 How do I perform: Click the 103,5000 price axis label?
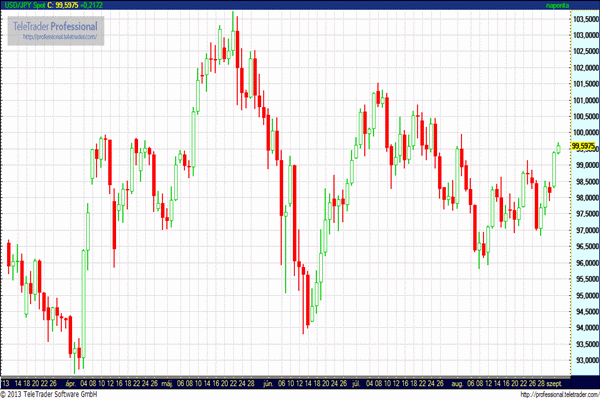click(x=584, y=18)
